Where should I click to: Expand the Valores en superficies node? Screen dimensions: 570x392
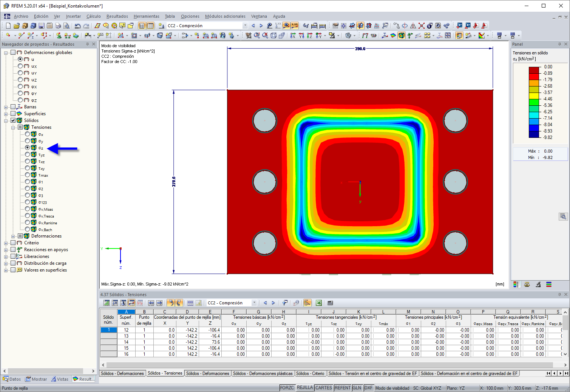tap(6, 270)
